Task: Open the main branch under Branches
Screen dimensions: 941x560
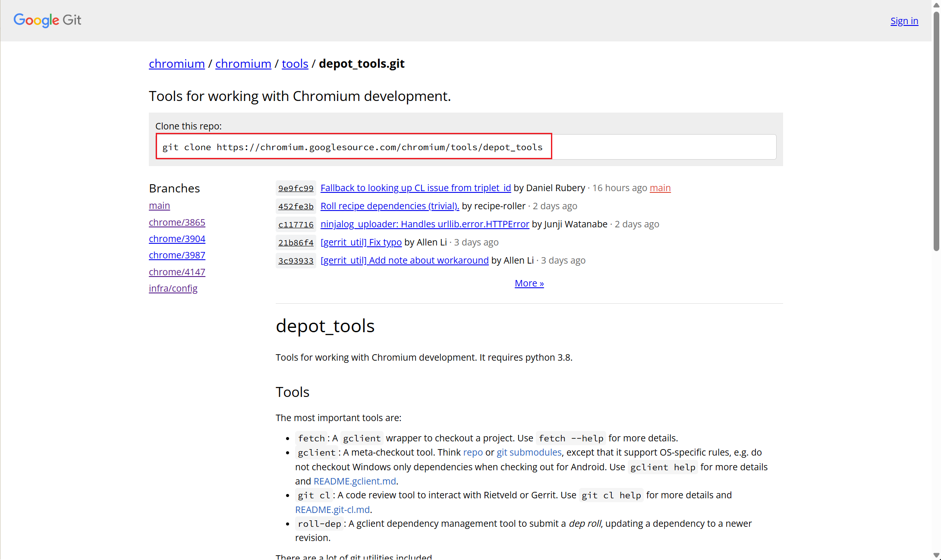Action: (159, 205)
